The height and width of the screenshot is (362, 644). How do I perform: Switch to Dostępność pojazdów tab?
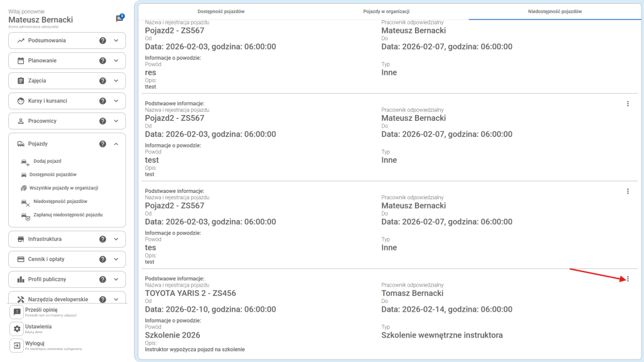point(221,12)
